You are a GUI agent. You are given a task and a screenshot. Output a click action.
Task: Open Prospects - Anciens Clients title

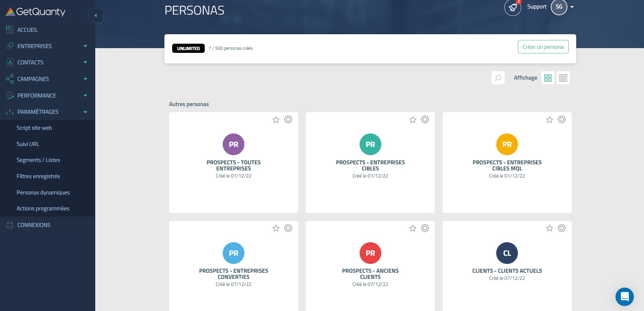point(370,274)
